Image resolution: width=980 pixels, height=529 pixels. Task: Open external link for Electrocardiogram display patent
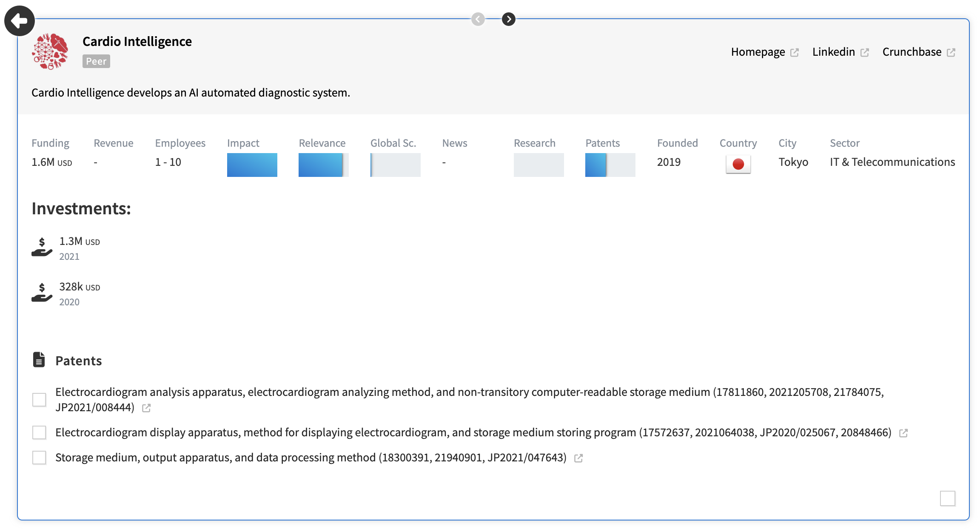point(904,433)
